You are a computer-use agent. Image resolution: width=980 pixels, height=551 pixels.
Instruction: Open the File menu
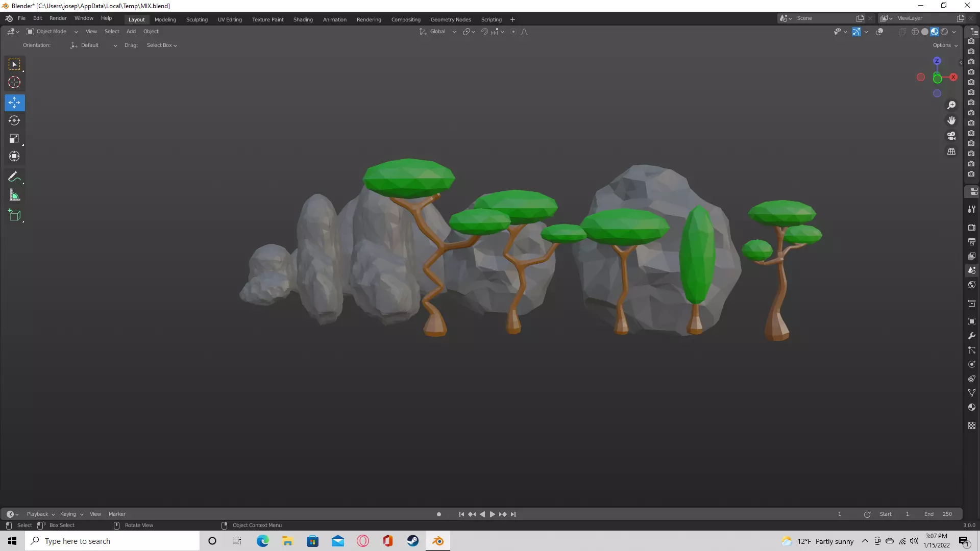[21, 18]
